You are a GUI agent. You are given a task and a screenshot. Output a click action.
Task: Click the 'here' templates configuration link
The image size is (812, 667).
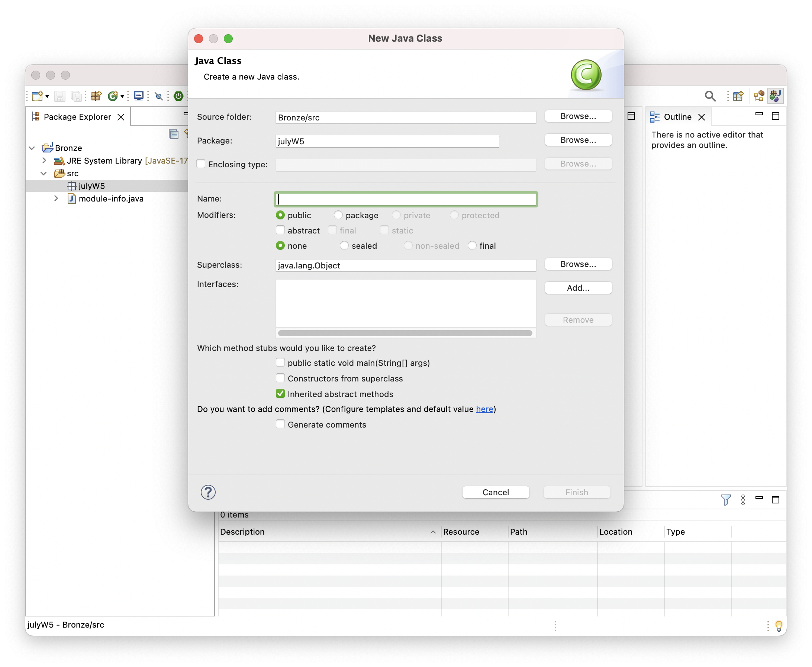coord(484,409)
